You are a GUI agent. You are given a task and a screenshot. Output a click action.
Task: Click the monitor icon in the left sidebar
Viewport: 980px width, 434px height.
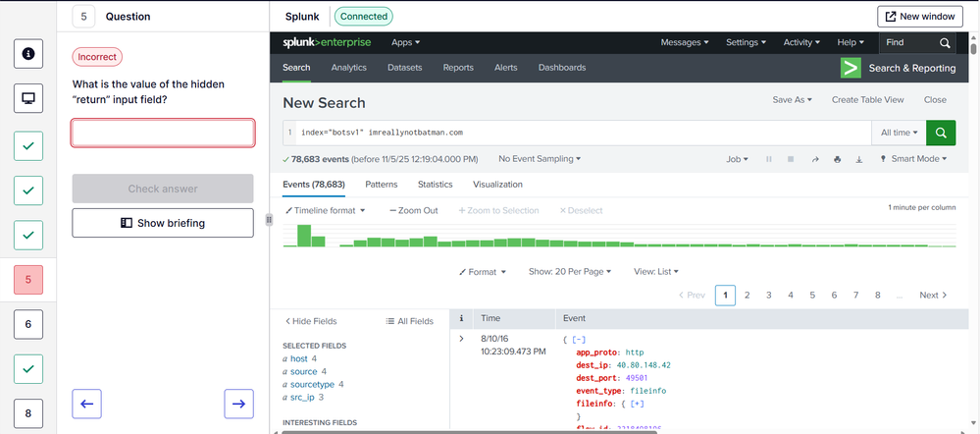tap(28, 98)
